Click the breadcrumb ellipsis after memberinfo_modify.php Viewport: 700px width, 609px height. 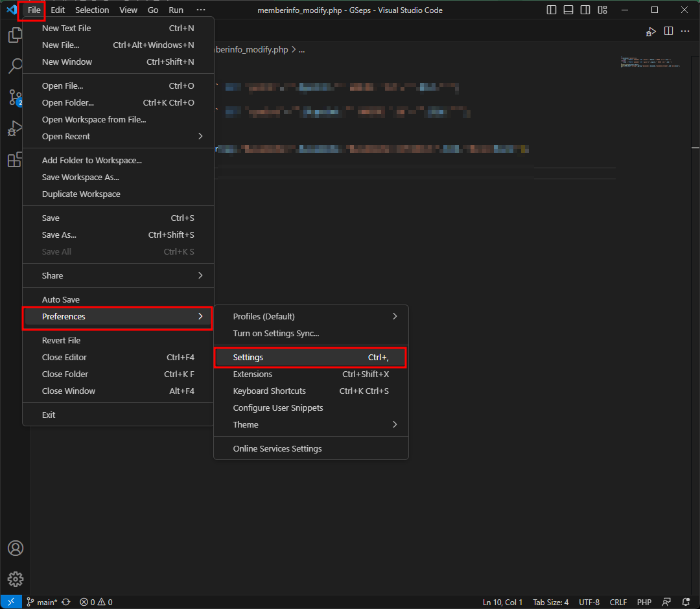tap(302, 49)
